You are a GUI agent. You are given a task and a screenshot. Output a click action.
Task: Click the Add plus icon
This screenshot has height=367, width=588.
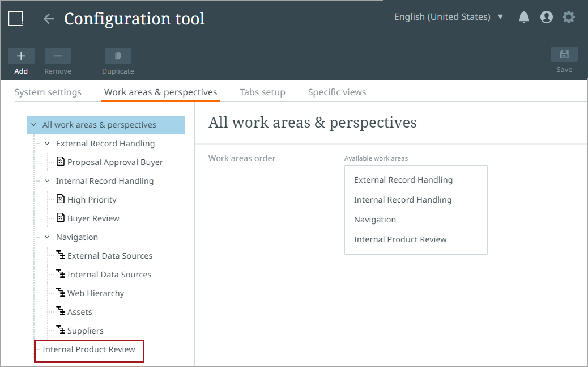pyautogui.click(x=21, y=56)
